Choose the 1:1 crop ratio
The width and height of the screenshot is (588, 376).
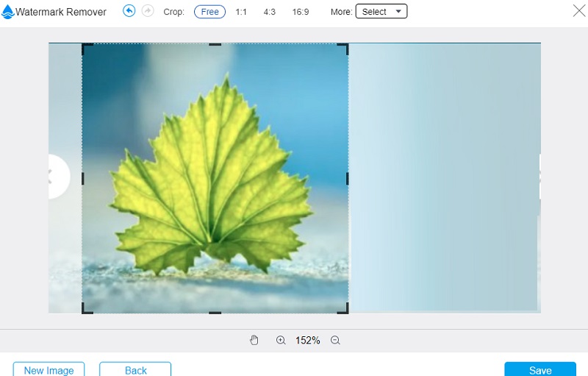241,12
